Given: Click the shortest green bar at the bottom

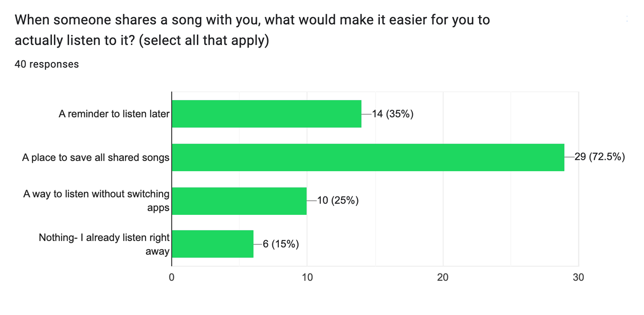Looking at the screenshot, I should click(213, 244).
